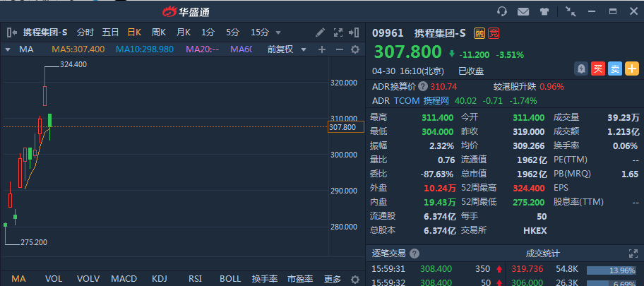
Task: Collapse the right quote panel icon
Action: 354,32
